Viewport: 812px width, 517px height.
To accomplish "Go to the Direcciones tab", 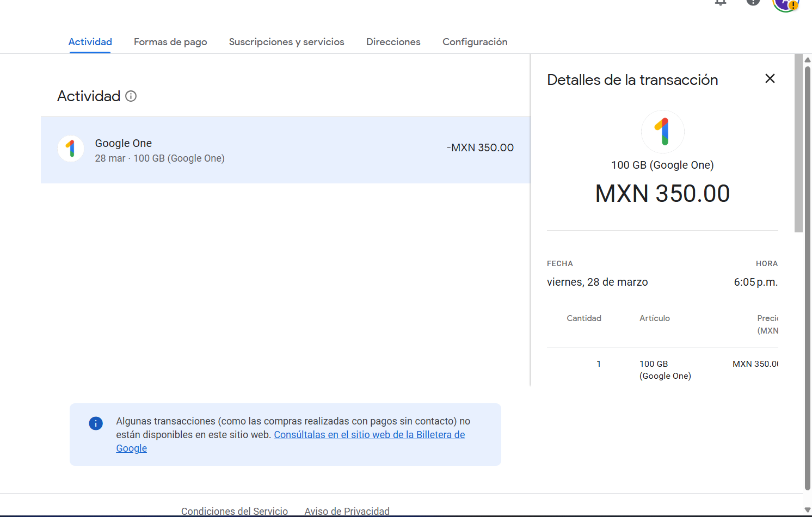I will [393, 42].
